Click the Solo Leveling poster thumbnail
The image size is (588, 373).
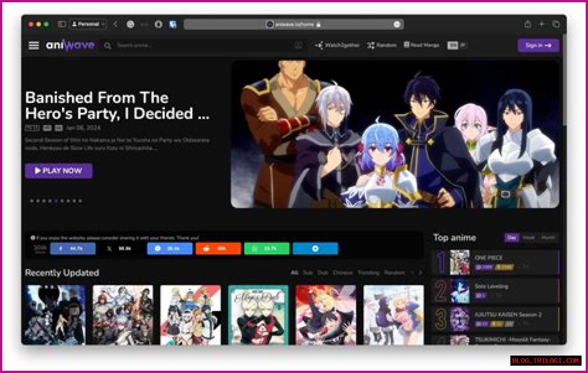click(459, 291)
